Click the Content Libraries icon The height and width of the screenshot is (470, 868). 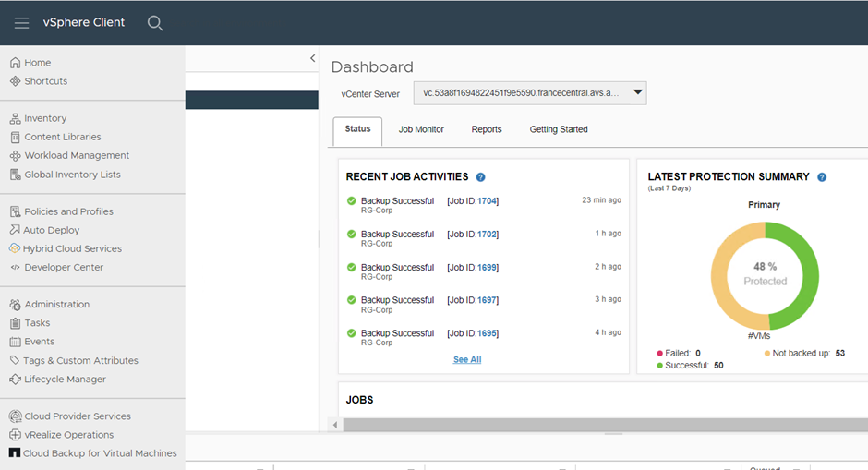(x=15, y=137)
